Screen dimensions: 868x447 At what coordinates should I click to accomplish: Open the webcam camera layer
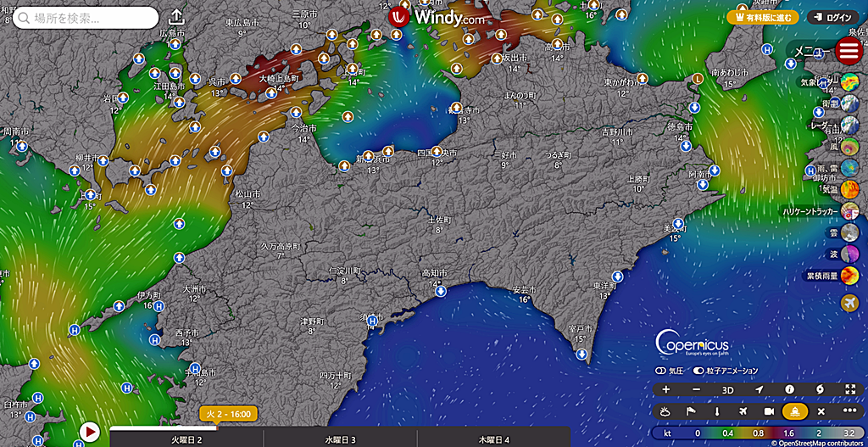click(769, 411)
